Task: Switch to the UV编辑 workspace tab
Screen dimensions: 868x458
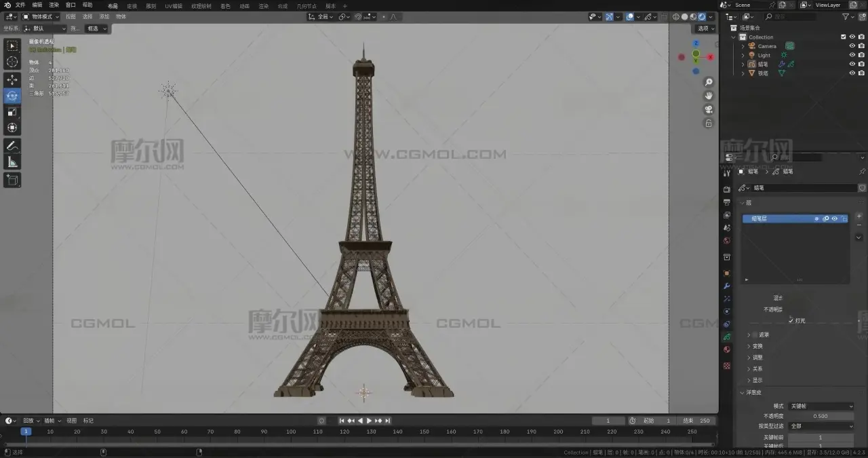Action: [x=174, y=5]
